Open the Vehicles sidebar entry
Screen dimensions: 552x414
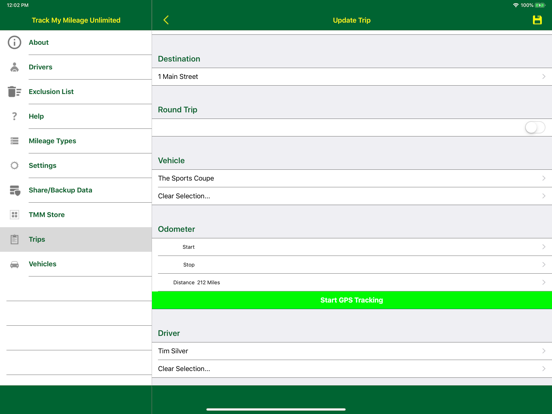76,264
